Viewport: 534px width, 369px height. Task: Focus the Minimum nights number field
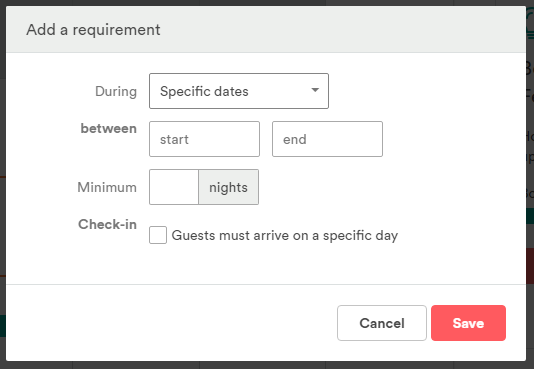(x=174, y=187)
